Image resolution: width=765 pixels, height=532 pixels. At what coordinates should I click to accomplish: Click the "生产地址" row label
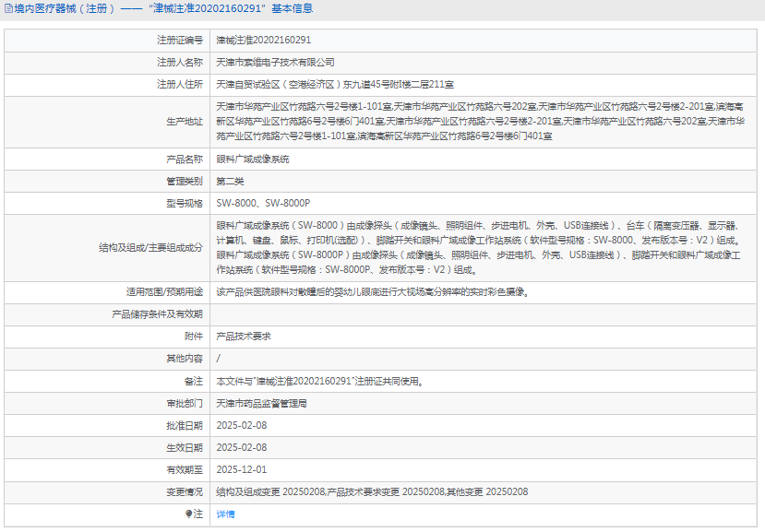coord(185,122)
